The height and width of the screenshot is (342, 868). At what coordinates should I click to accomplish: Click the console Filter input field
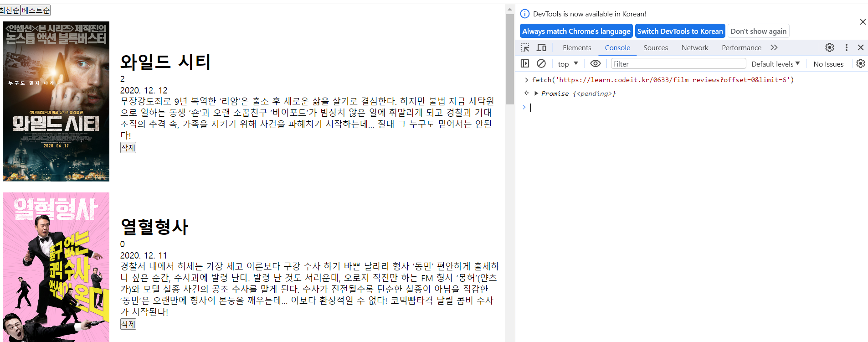pos(678,64)
